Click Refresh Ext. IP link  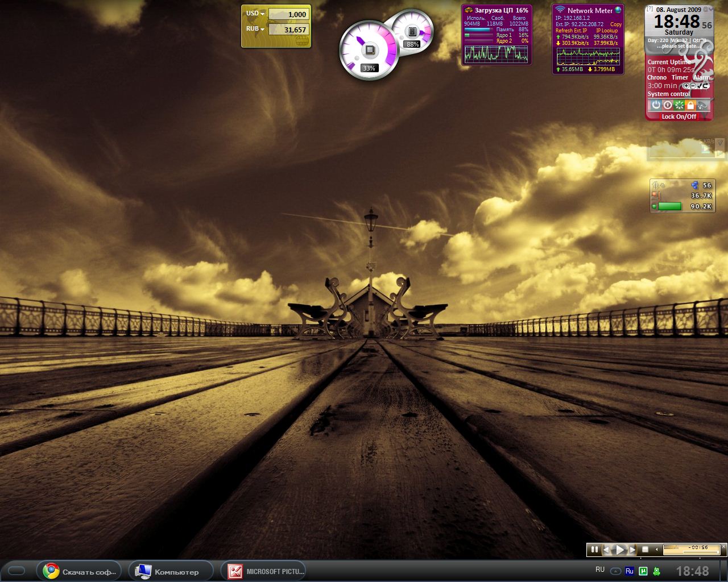[x=571, y=31]
